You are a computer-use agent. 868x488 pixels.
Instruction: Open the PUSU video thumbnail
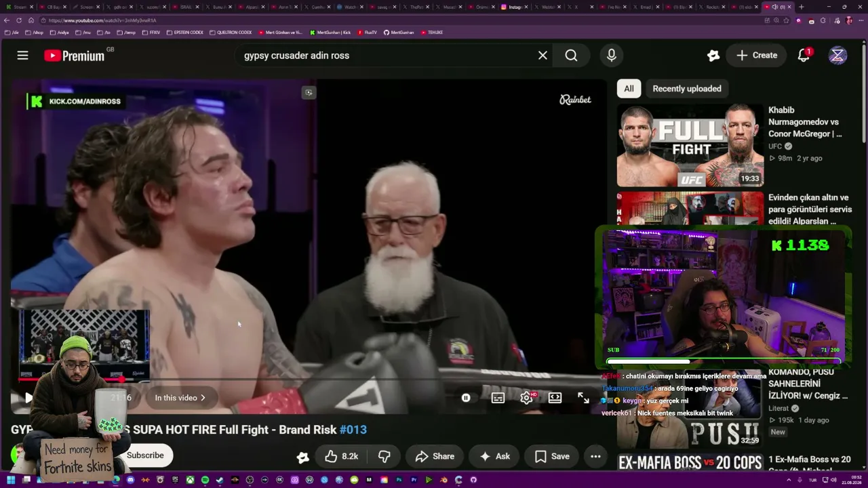[689, 409]
